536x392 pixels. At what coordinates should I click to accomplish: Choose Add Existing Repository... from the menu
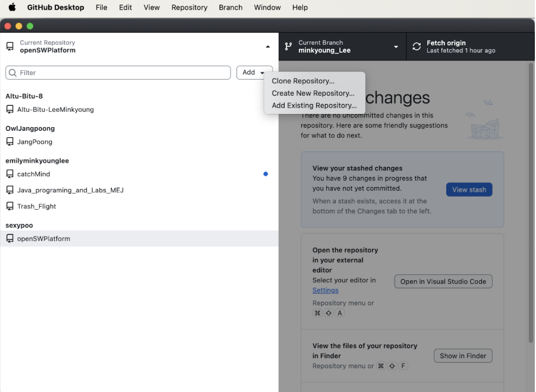314,106
